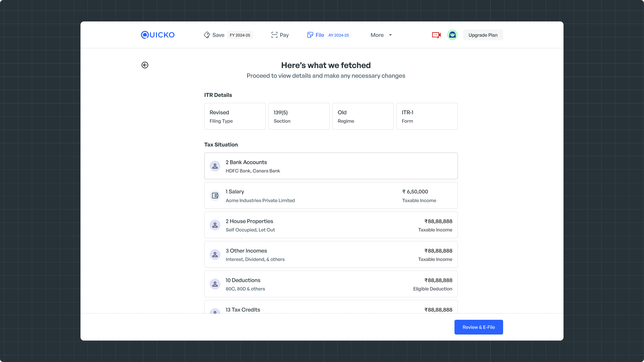Click the red video camera icon

point(436,35)
